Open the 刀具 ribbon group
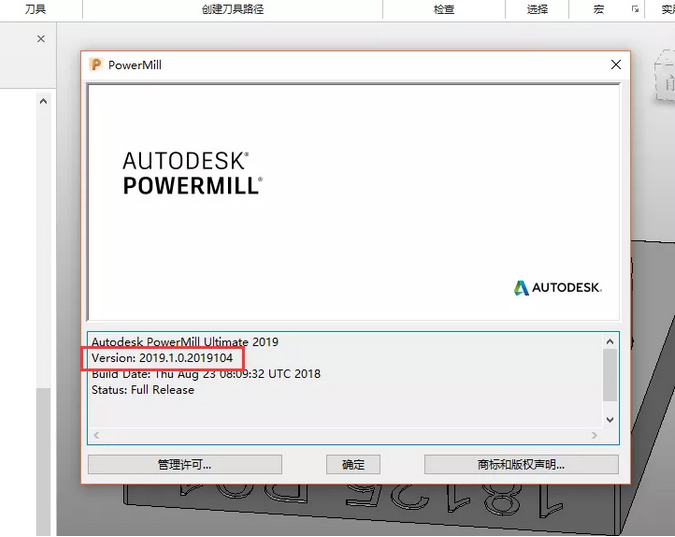The image size is (675, 537). tap(35, 9)
